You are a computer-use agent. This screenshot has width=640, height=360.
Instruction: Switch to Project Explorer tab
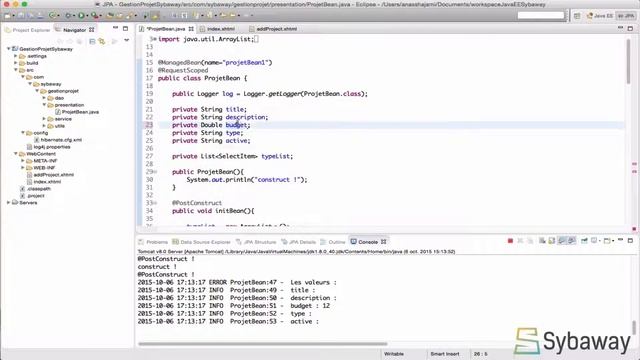[27, 30]
